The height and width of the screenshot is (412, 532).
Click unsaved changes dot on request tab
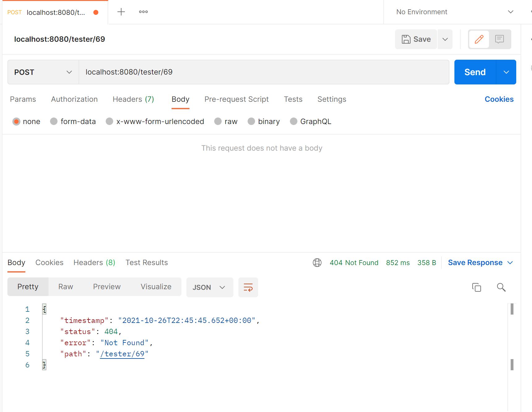pos(96,12)
